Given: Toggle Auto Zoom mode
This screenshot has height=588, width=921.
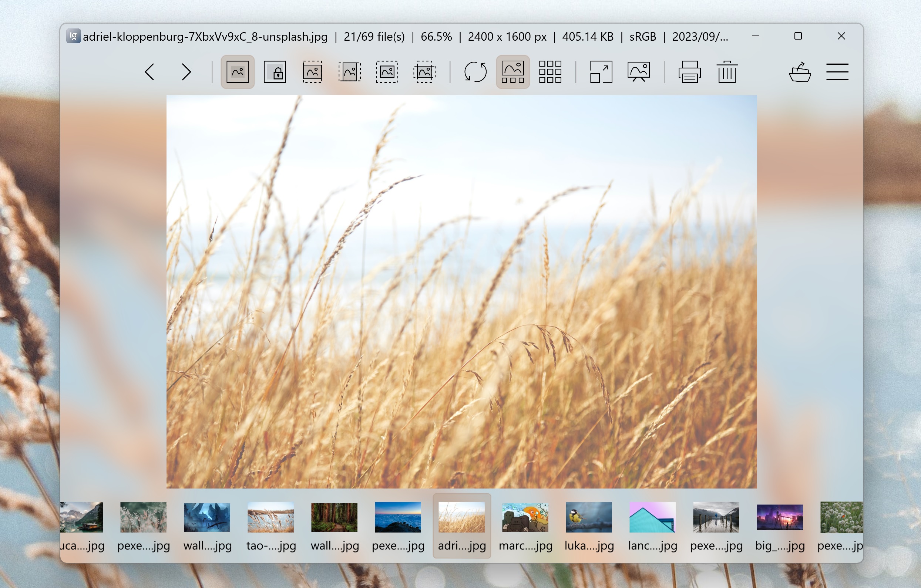Looking at the screenshot, I should point(238,72).
